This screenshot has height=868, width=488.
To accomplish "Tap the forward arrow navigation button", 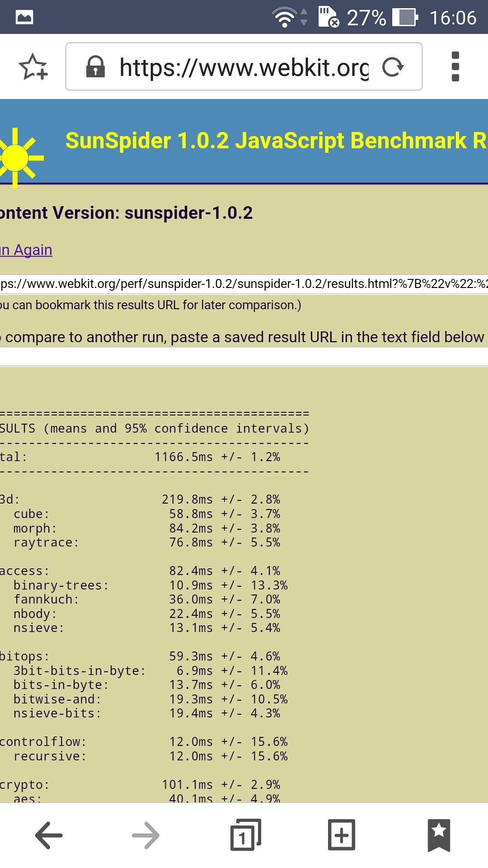I will coord(146,835).
